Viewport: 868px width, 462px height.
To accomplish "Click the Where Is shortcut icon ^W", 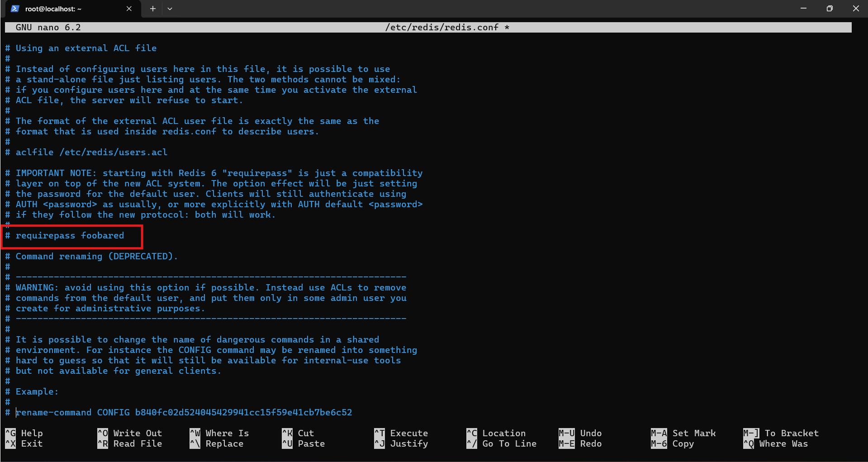I will pyautogui.click(x=195, y=433).
